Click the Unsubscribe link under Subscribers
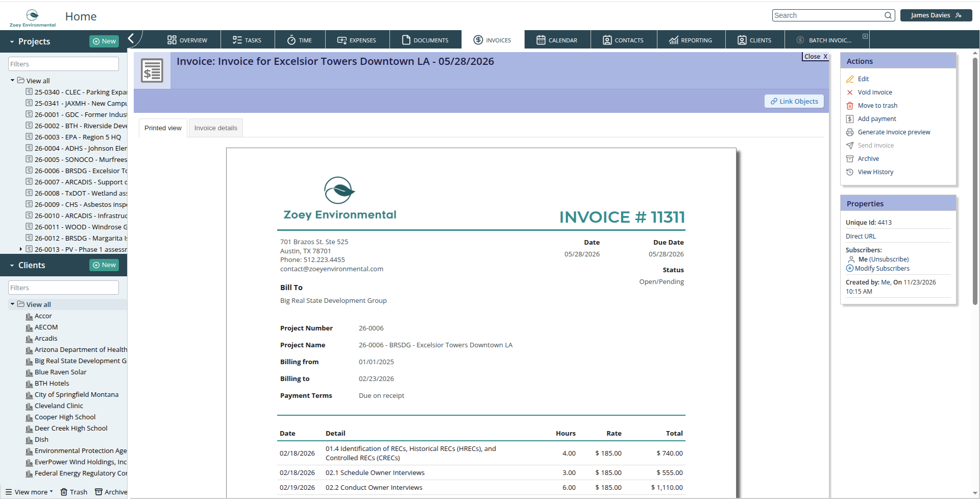The width and height of the screenshot is (980, 499). click(x=889, y=259)
